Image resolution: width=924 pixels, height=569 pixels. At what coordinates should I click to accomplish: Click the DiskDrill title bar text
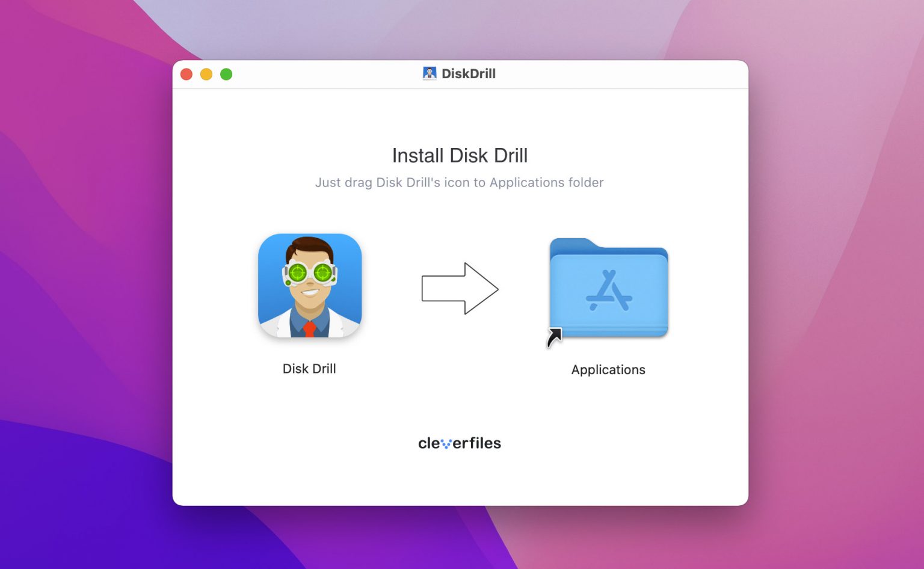(x=469, y=73)
